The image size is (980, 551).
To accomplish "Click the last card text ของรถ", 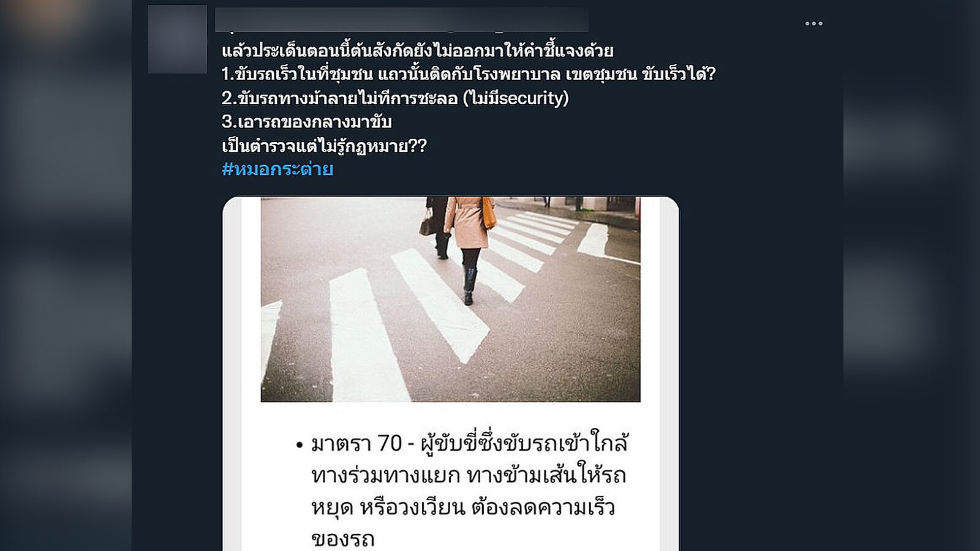I will 343,539.
